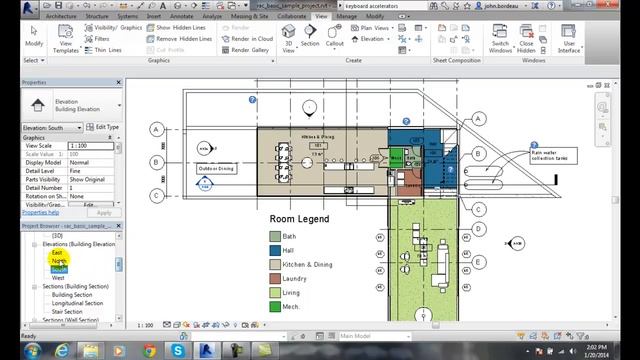640x360 pixels.
Task: Open Skype from the taskbar
Action: (x=178, y=351)
